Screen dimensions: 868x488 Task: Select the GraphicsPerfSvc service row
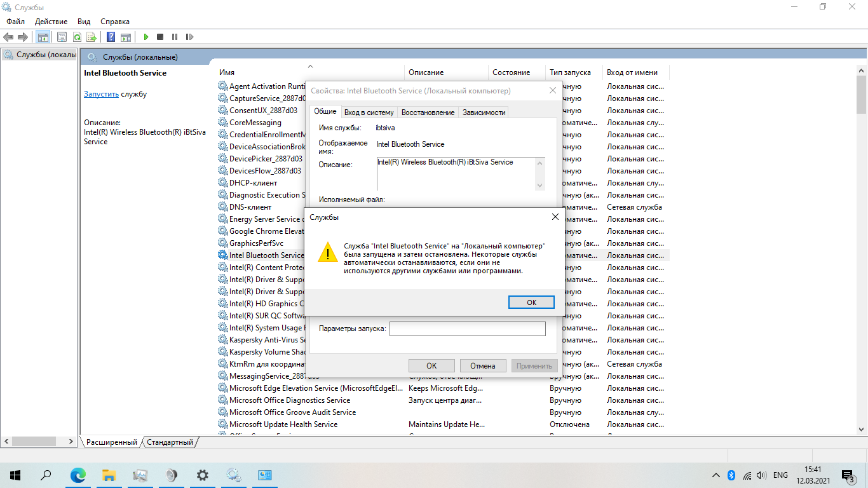[444, 243]
